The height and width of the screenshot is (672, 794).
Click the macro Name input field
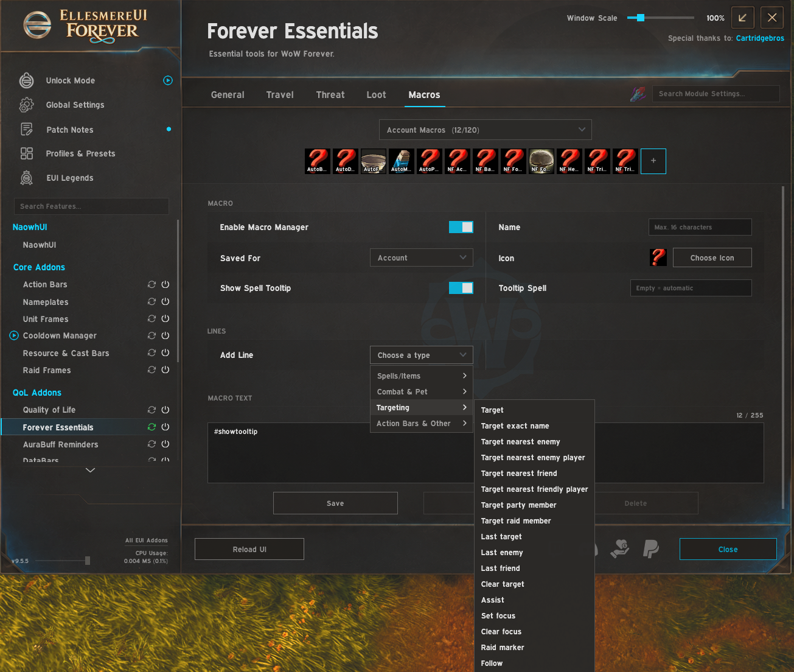click(700, 227)
